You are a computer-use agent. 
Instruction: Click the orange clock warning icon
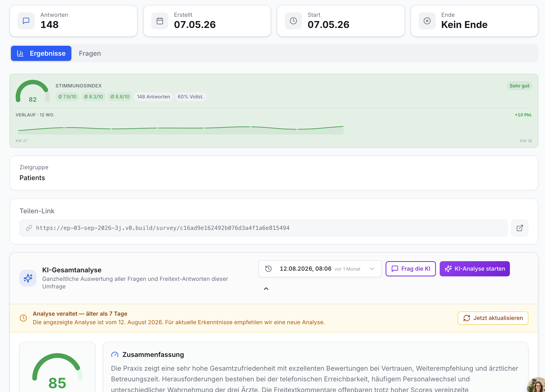[x=23, y=318]
